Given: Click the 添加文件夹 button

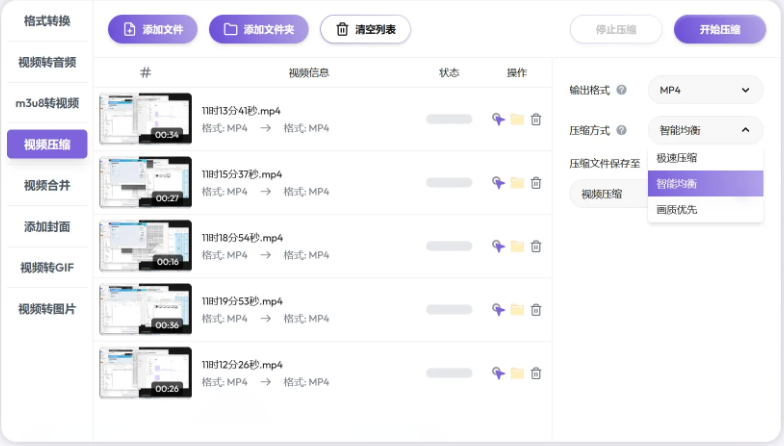Looking at the screenshot, I should [x=258, y=30].
